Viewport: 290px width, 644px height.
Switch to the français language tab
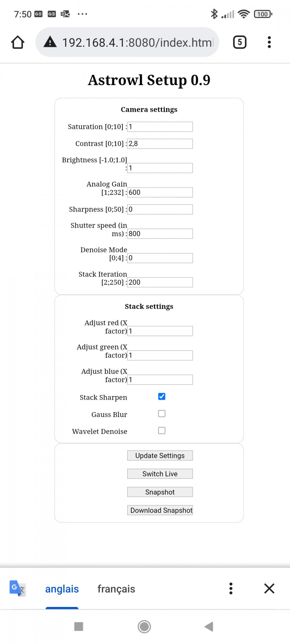(116, 589)
